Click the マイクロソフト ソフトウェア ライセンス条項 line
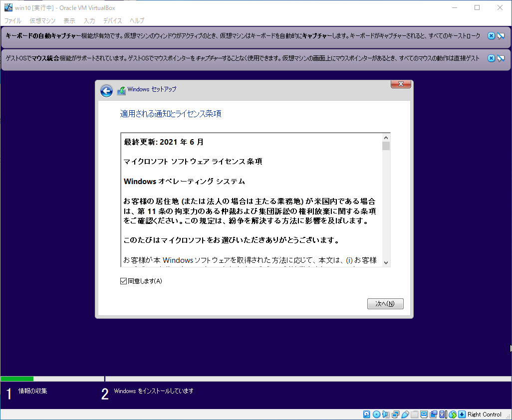Viewport: 512px width, 420px height. coord(193,162)
